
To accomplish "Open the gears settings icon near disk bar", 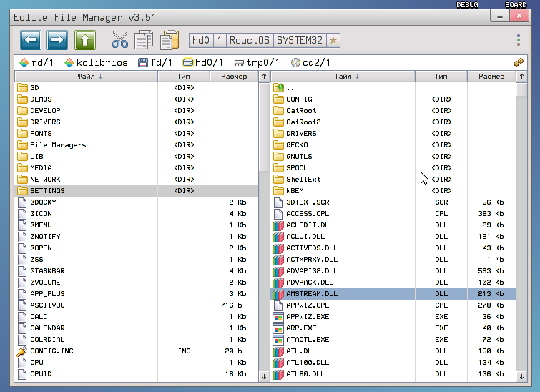I will click(x=519, y=62).
